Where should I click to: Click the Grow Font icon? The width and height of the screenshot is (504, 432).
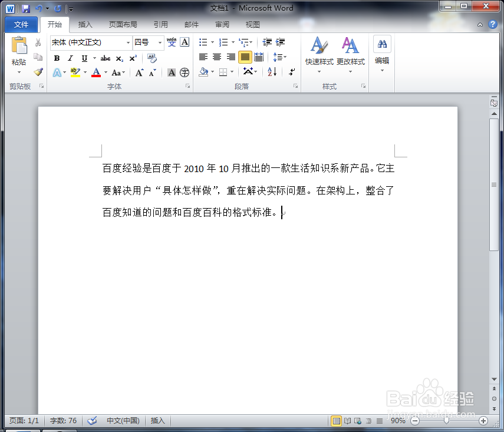tap(139, 72)
